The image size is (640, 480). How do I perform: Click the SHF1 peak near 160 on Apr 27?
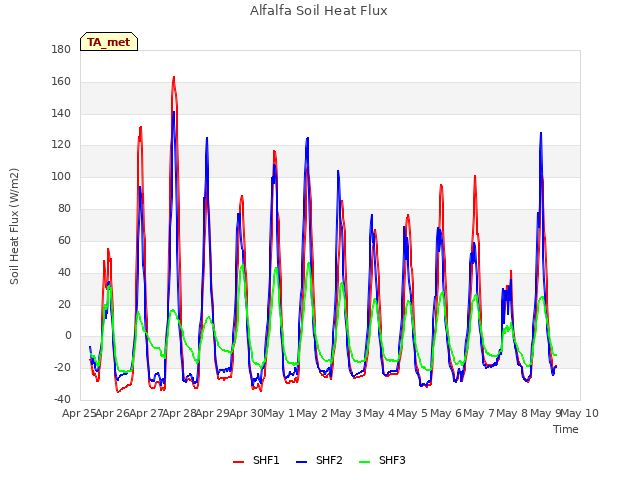pyautogui.click(x=174, y=77)
